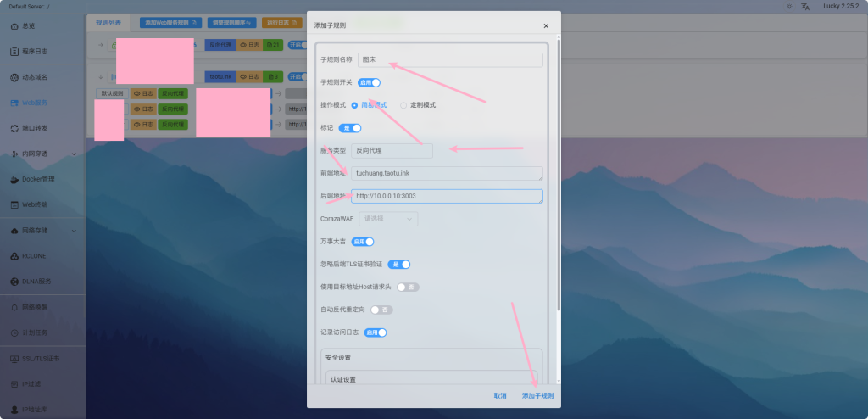Image resolution: width=868 pixels, height=419 pixels.
Task: Confirm with 添加子规则 button
Action: tap(537, 396)
